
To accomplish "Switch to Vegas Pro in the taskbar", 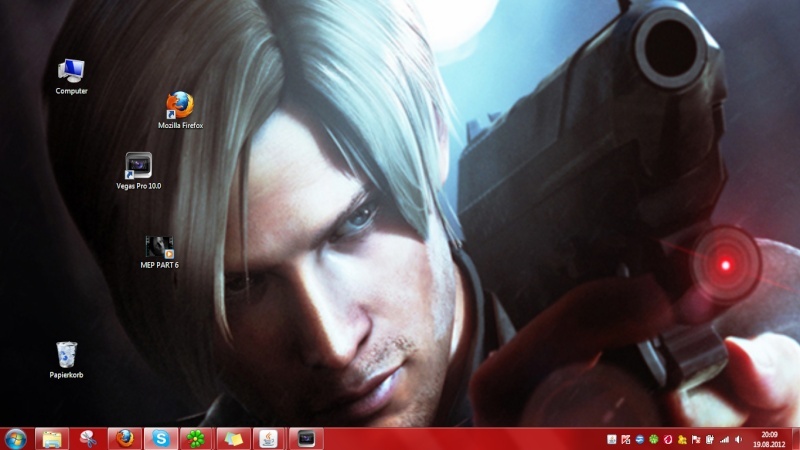I will 306,439.
